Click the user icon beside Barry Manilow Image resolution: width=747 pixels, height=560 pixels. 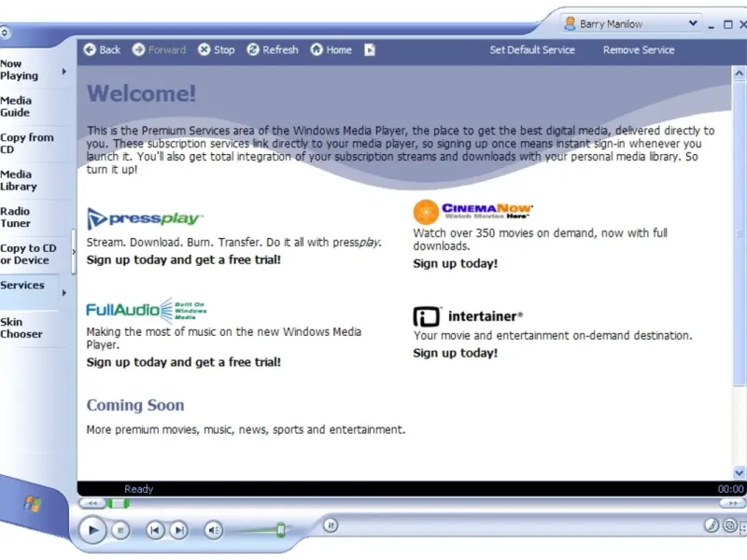point(570,22)
